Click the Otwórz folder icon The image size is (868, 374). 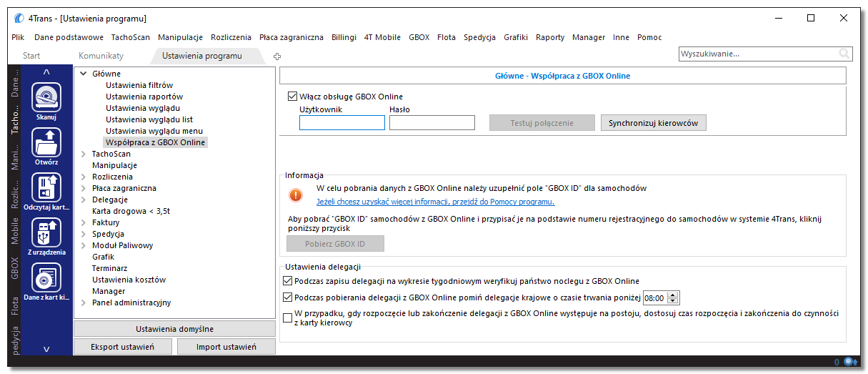[x=46, y=142]
